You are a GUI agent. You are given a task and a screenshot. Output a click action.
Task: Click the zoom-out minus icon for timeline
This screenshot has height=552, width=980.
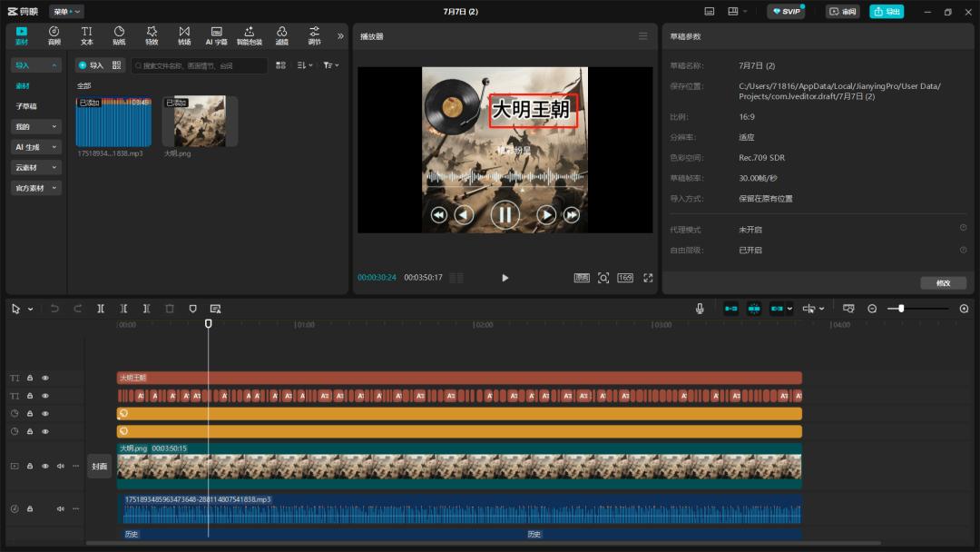click(872, 309)
